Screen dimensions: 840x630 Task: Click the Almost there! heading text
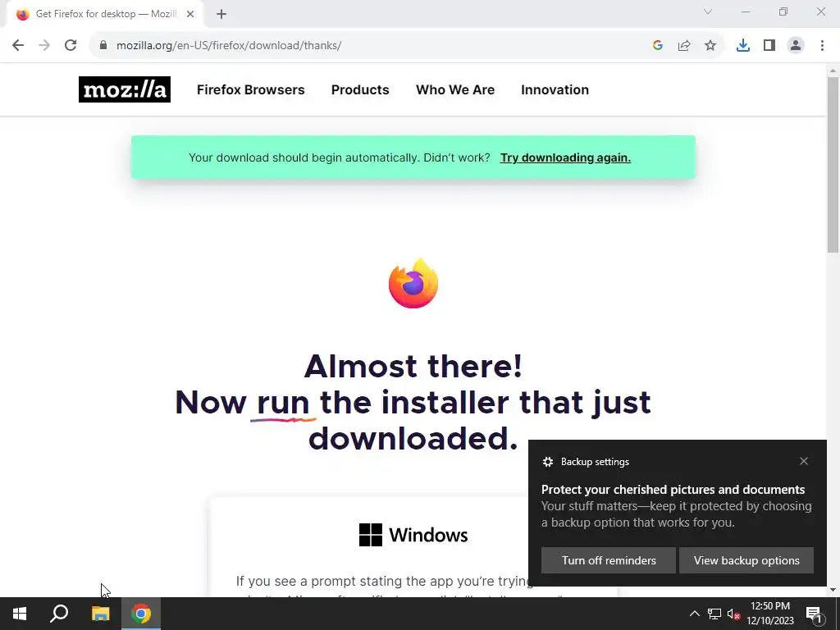(x=413, y=367)
